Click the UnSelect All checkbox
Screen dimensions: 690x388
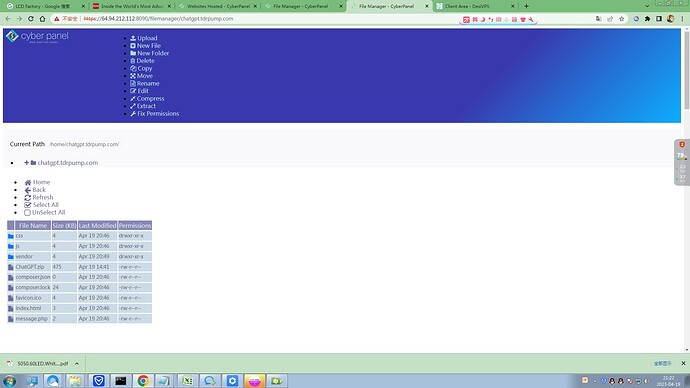pos(27,212)
